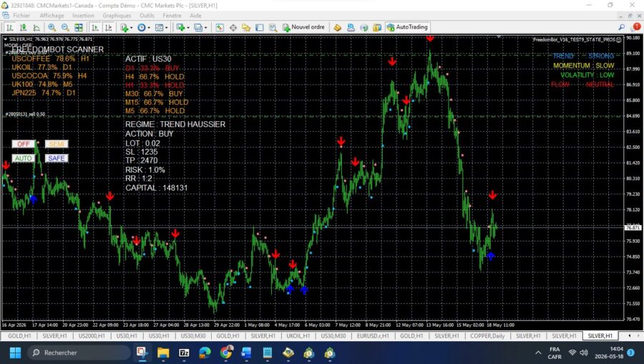Toggle the AutoTrading button

(x=407, y=27)
